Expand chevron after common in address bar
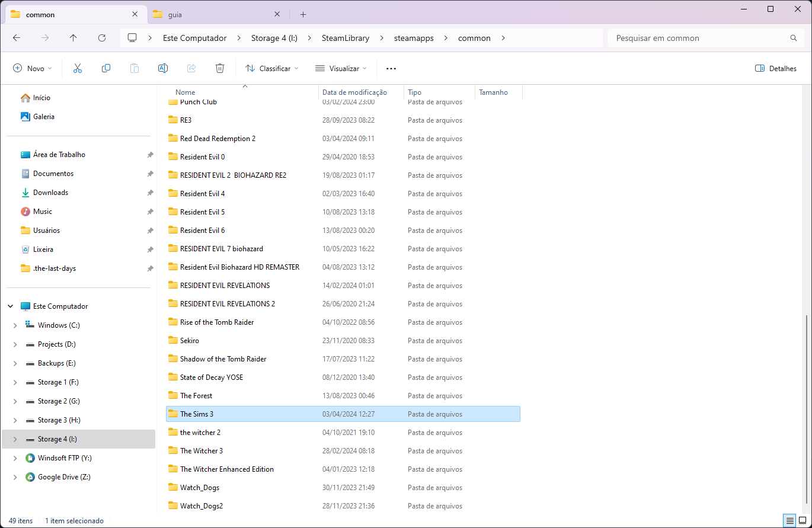 [x=503, y=38]
